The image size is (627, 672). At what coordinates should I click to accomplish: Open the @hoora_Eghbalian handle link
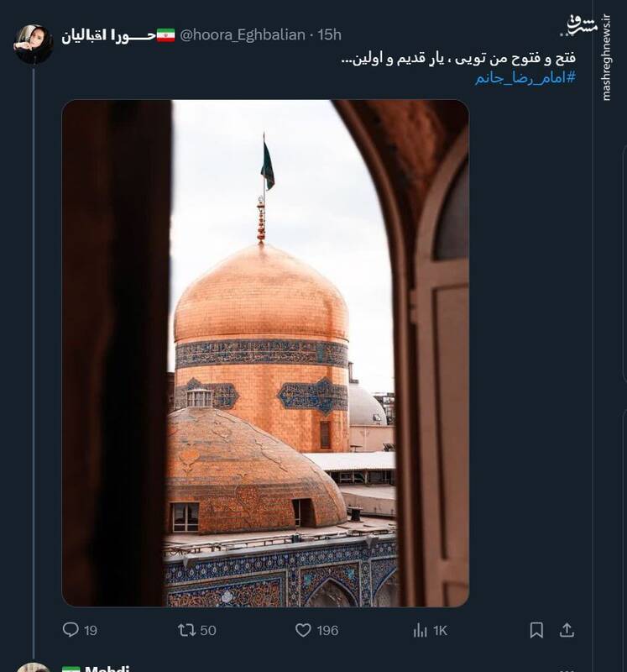click(242, 35)
